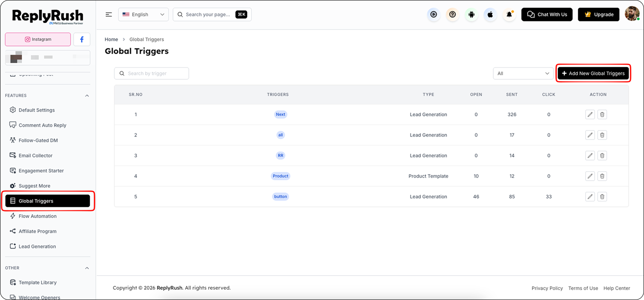Image resolution: width=644 pixels, height=300 pixels.
Task: Collapse the FEATURES section chevron
Action: (x=87, y=96)
